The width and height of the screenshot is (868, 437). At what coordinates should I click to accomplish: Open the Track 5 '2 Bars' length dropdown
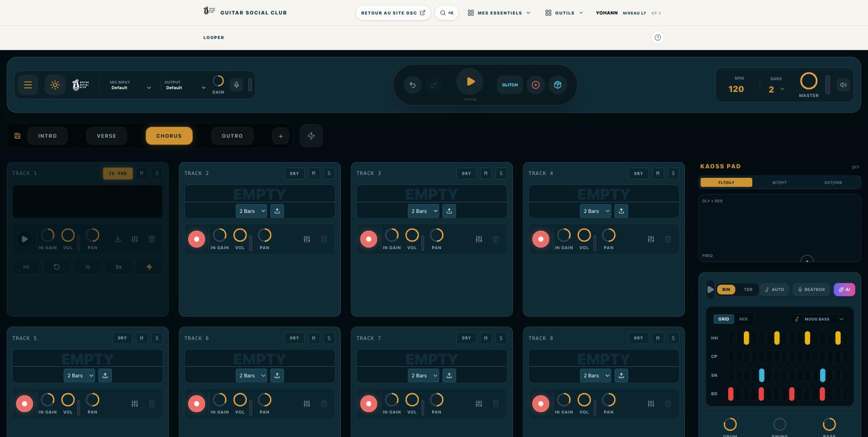tap(79, 375)
